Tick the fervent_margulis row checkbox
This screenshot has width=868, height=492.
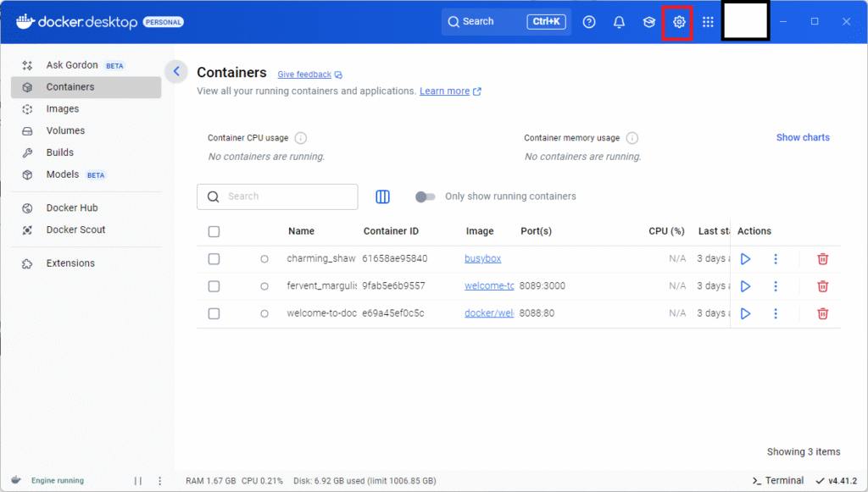(x=214, y=286)
